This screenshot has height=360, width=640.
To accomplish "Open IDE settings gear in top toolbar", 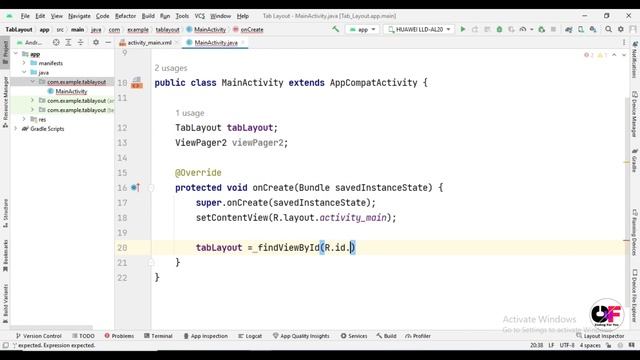I will point(621,29).
